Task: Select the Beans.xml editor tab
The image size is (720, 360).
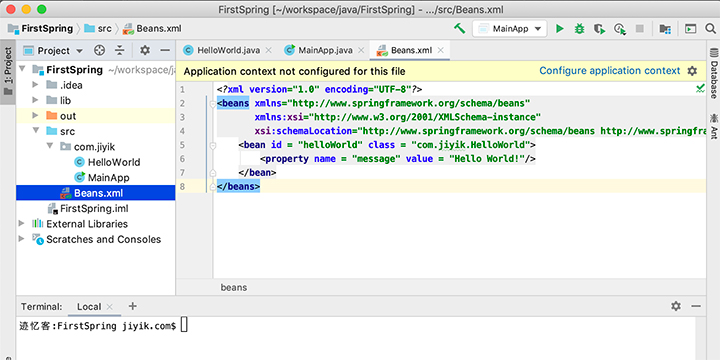Action: (411, 51)
